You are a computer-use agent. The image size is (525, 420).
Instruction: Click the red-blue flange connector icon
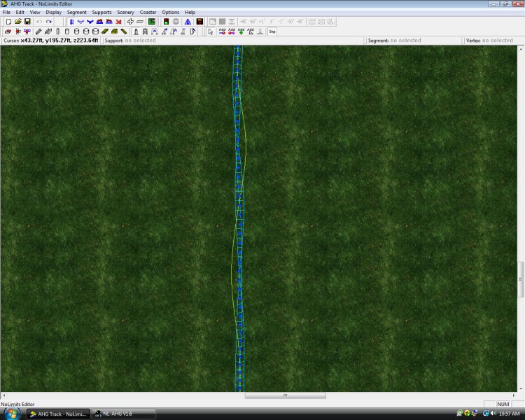pyautogui.click(x=17, y=31)
